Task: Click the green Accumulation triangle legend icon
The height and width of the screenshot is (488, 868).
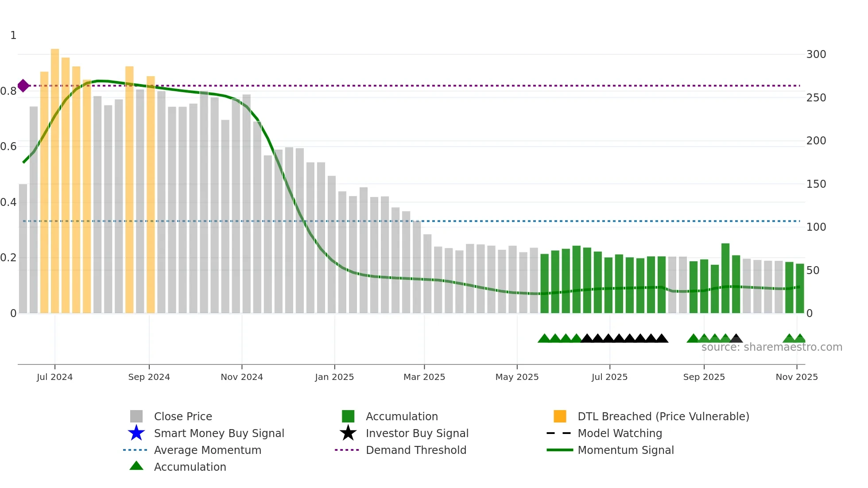Action: [x=136, y=466]
